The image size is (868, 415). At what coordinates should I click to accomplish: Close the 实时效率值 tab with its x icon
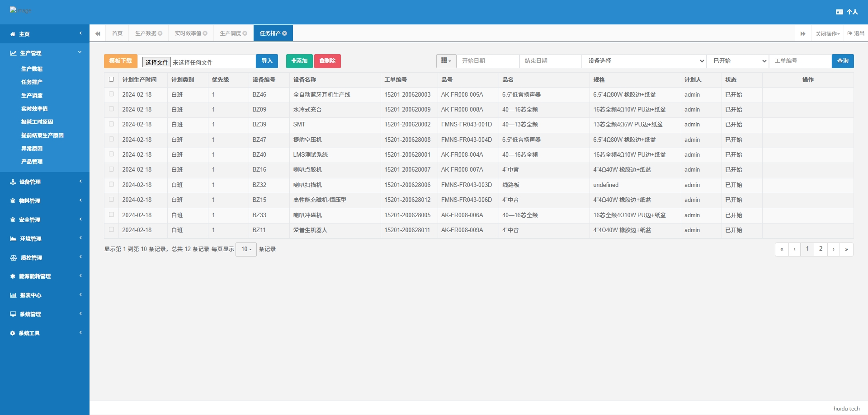tap(205, 33)
